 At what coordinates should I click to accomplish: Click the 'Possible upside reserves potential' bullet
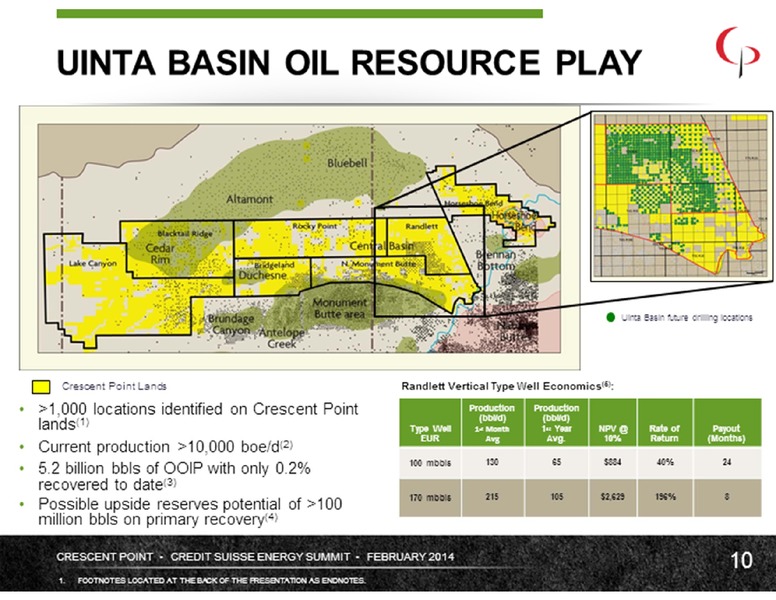[190, 511]
